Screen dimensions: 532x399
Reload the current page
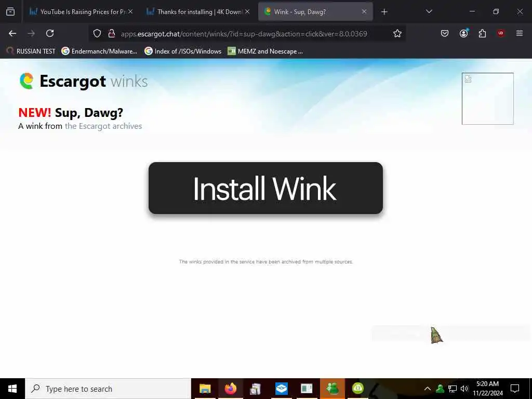pos(50,33)
